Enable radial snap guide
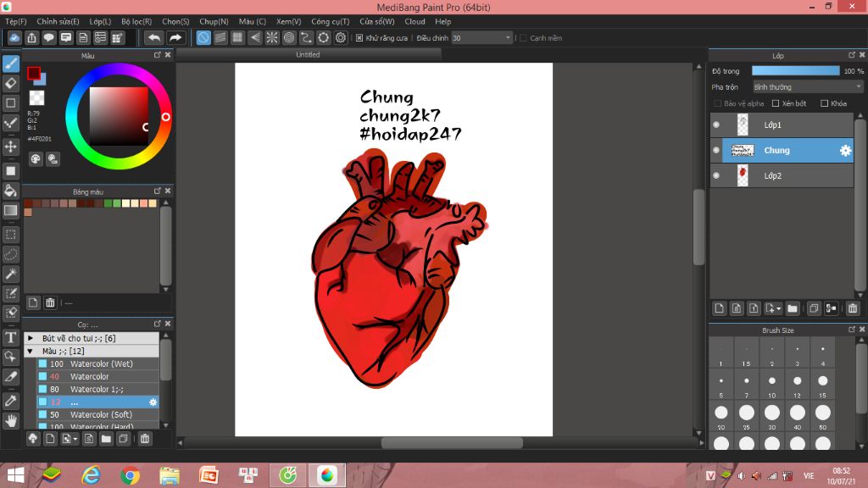Viewport: 868px width, 488px height. coord(272,37)
